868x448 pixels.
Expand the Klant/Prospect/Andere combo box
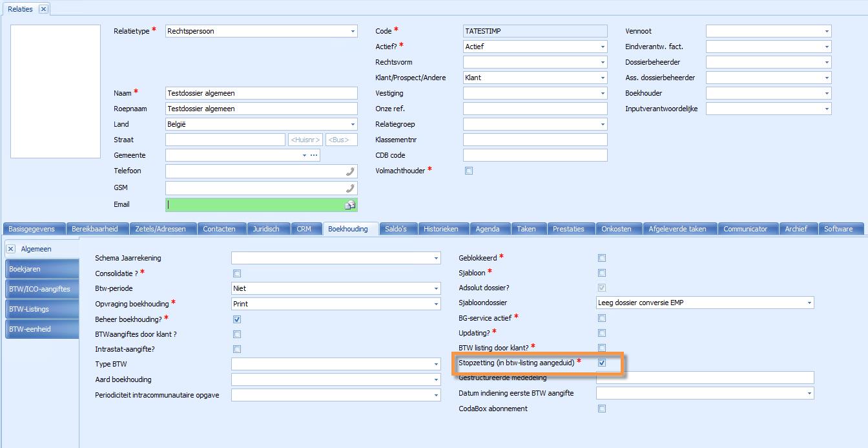point(603,78)
